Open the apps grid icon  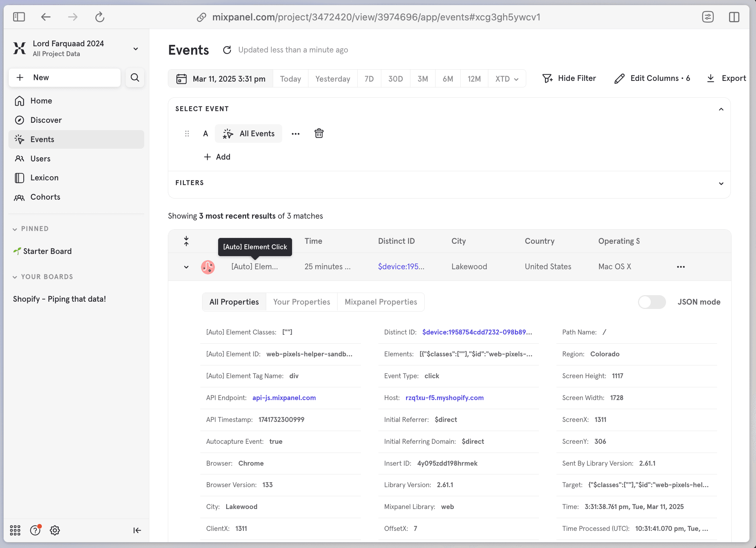pos(15,530)
